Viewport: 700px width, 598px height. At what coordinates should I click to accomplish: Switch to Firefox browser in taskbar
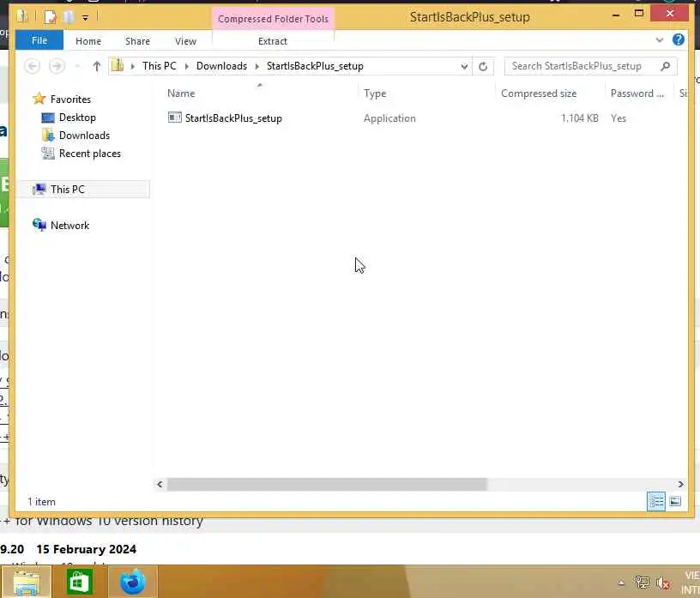(x=133, y=582)
